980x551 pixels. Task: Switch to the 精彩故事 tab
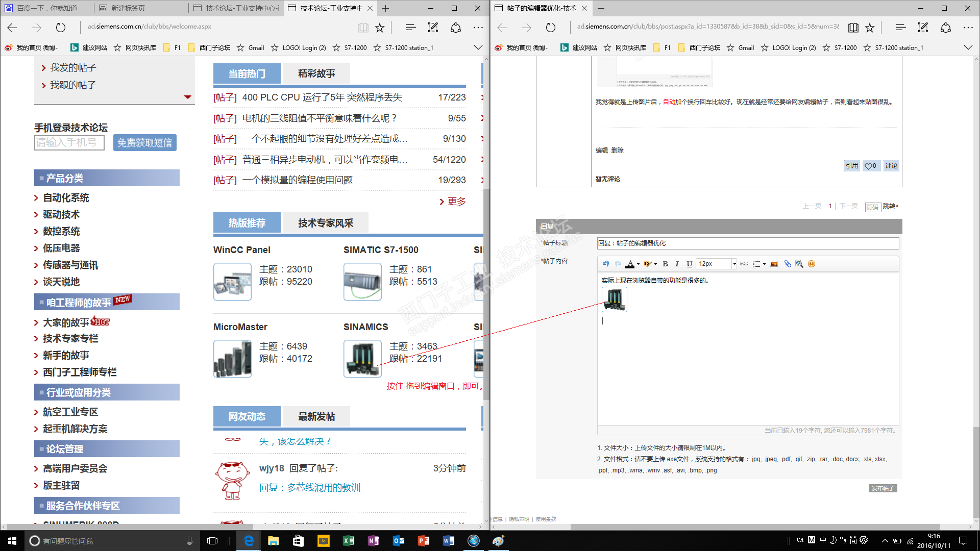[316, 73]
